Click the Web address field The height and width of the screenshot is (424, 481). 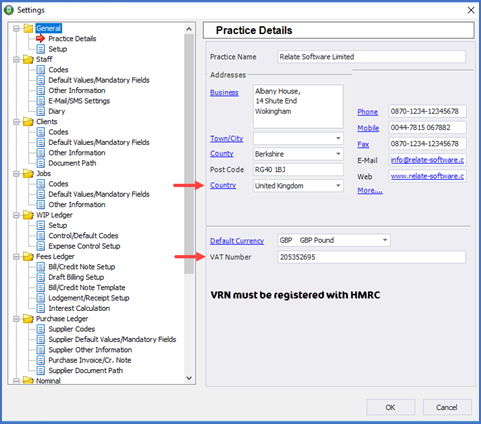pos(427,176)
